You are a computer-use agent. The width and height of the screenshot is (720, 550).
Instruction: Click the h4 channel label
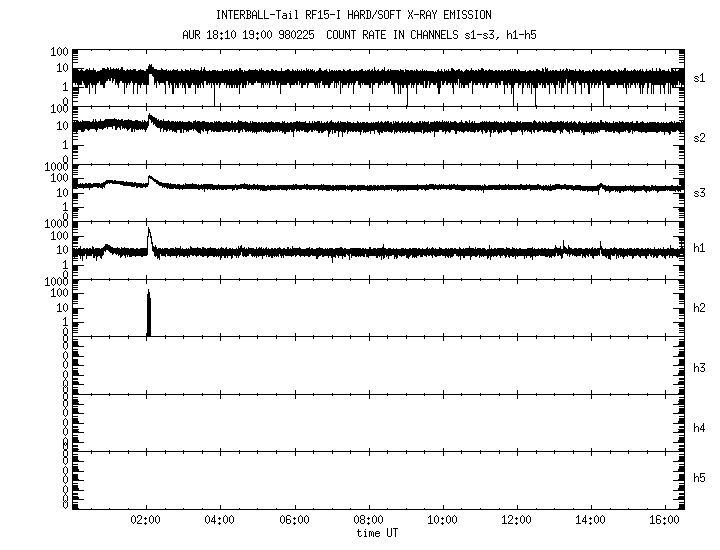[x=699, y=427]
